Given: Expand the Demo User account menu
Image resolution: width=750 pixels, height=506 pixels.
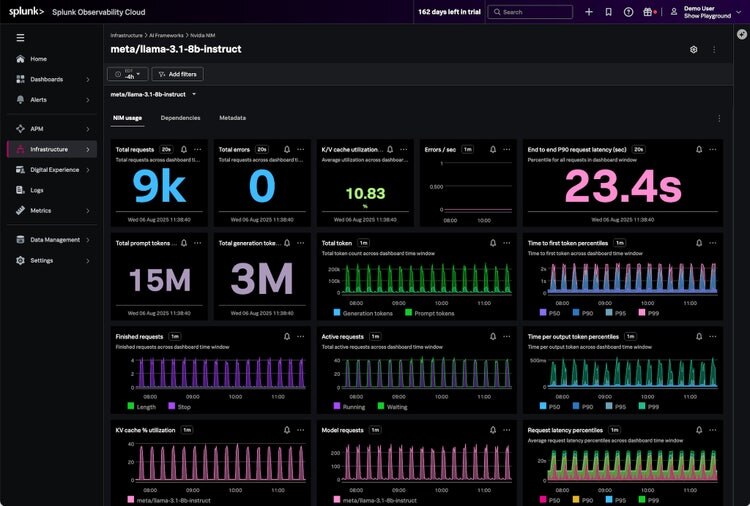Looking at the screenshot, I should pyautogui.click(x=711, y=12).
